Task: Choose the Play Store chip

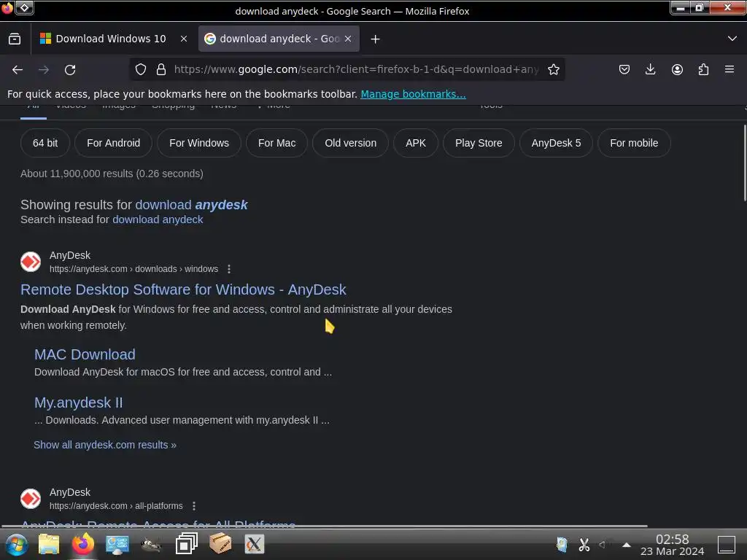Action: coord(479,143)
